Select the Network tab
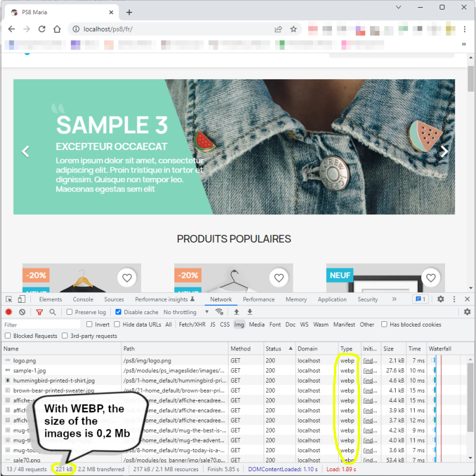The height and width of the screenshot is (476, 476). tap(221, 299)
